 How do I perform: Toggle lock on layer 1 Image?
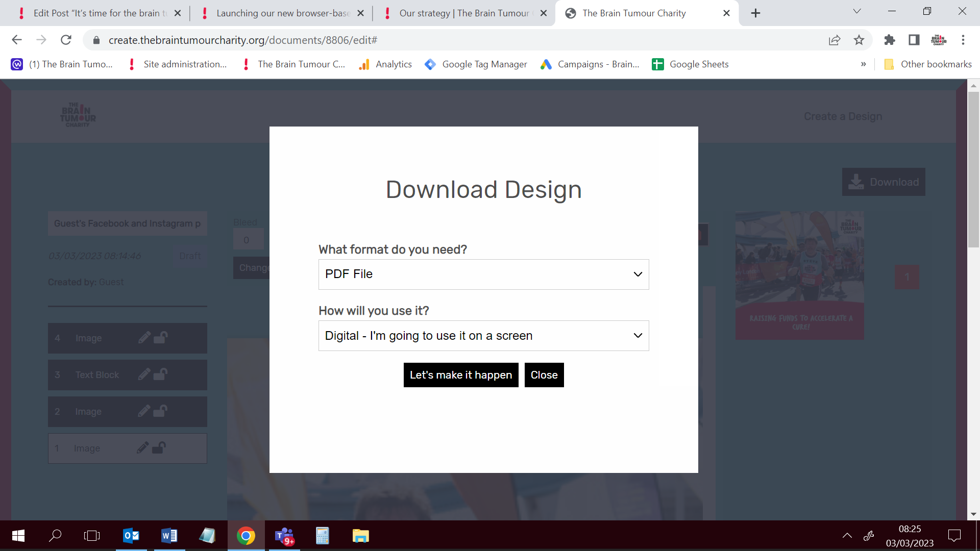[x=159, y=448]
